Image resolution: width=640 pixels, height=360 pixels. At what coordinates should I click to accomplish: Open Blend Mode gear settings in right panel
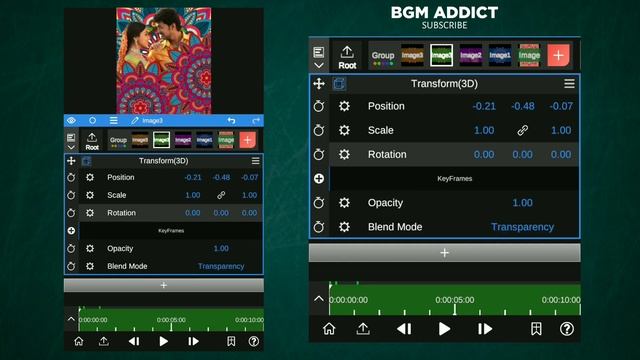pyautogui.click(x=344, y=227)
